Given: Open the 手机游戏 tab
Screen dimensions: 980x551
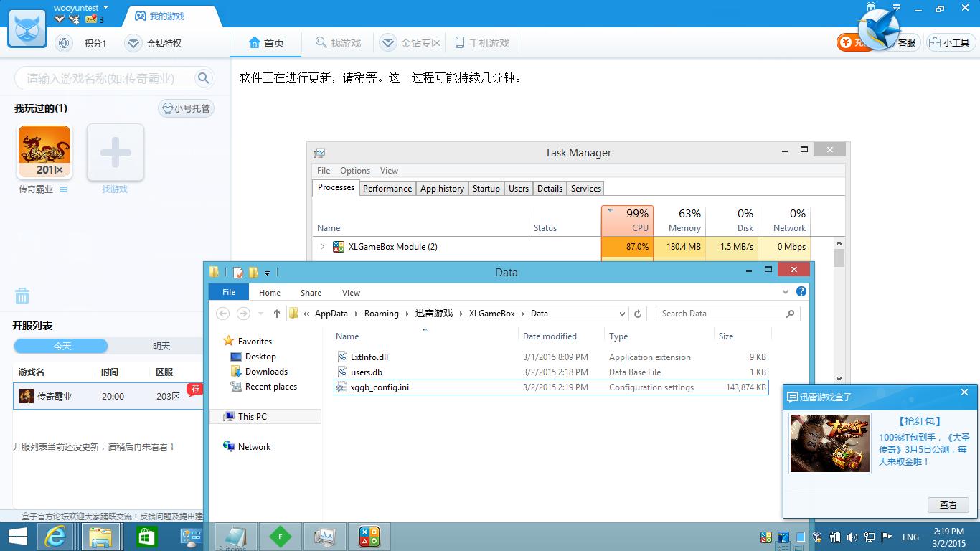Looking at the screenshot, I should tap(482, 43).
